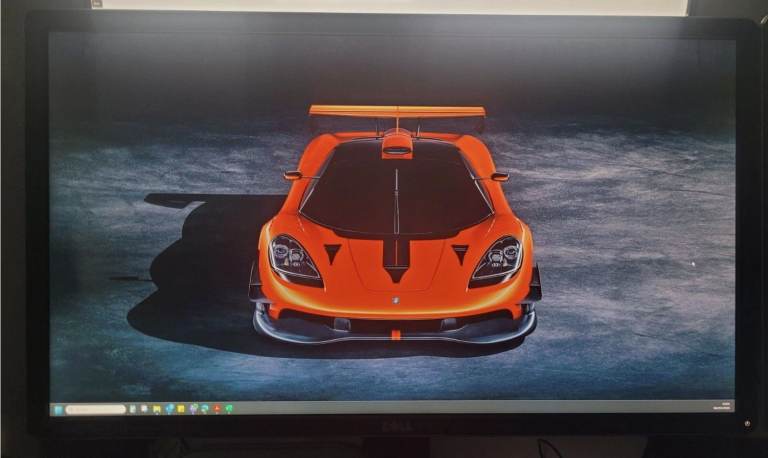Open the red-orange taskbar app icon
768x458 pixels.
[x=216, y=408]
